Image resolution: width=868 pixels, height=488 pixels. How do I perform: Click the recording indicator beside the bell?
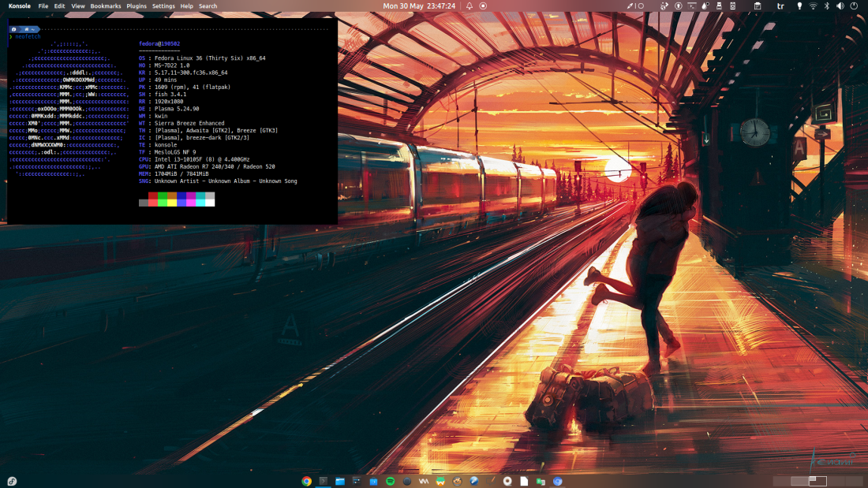pos(483,6)
